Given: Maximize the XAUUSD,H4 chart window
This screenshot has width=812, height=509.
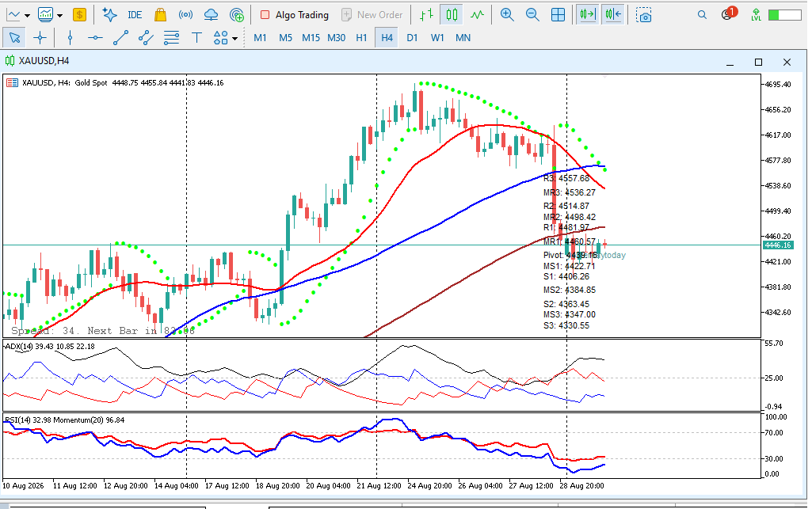Looking at the screenshot, I should click(758, 62).
